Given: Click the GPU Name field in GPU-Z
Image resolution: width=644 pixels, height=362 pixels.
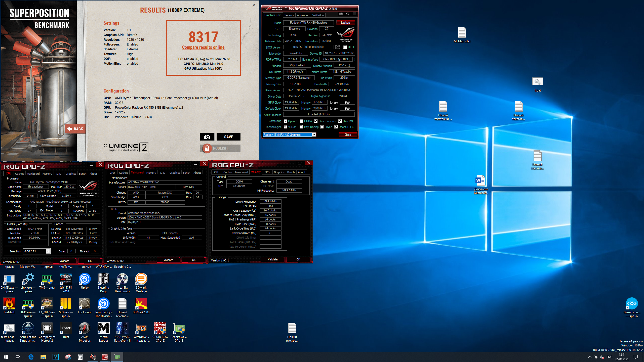Looking at the screenshot, I should tap(308, 23).
